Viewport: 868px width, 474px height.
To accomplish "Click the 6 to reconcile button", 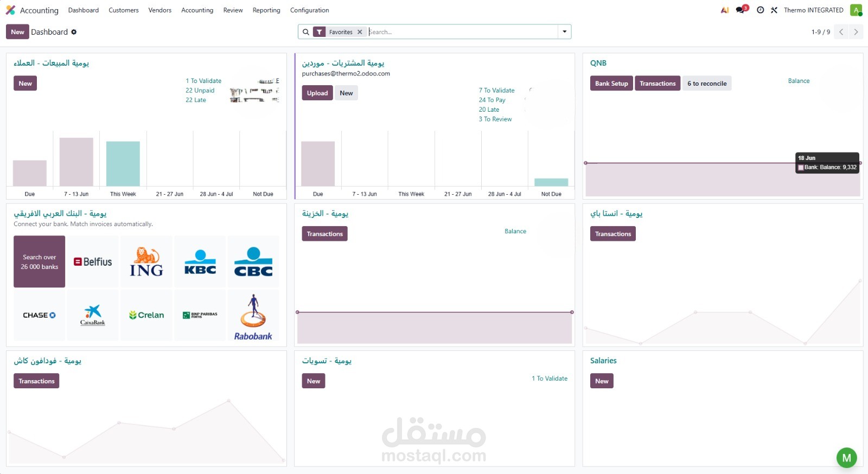I will point(707,84).
